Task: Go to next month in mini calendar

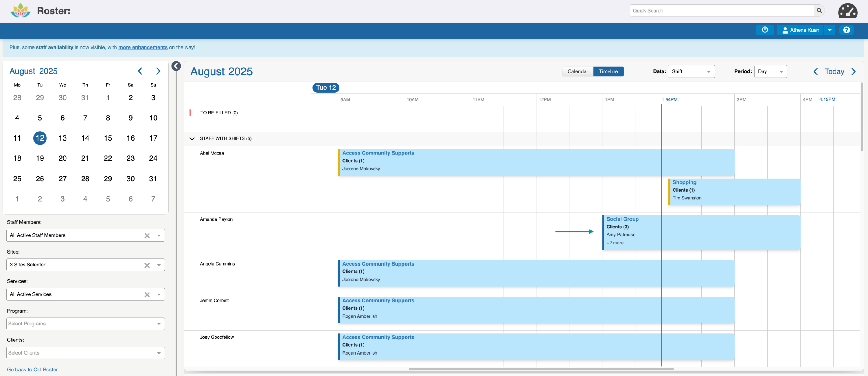Action: click(x=158, y=71)
